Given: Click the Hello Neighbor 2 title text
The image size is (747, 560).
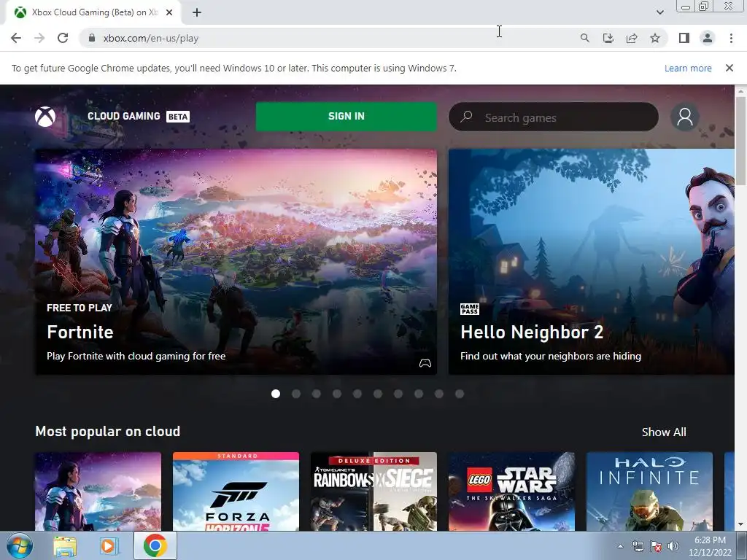Looking at the screenshot, I should click(532, 332).
